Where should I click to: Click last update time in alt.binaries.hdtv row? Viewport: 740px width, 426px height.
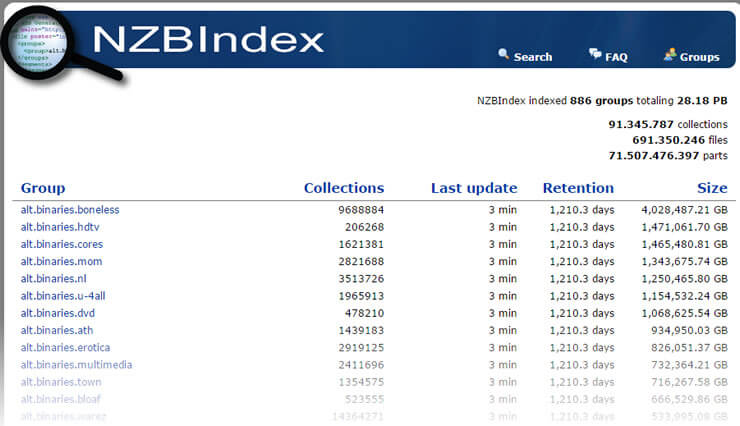click(503, 227)
